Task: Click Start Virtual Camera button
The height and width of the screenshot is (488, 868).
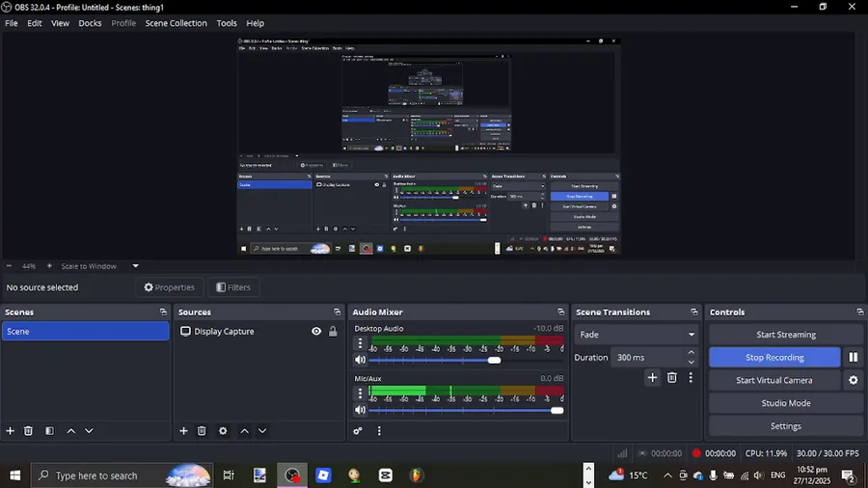Action: tap(774, 380)
